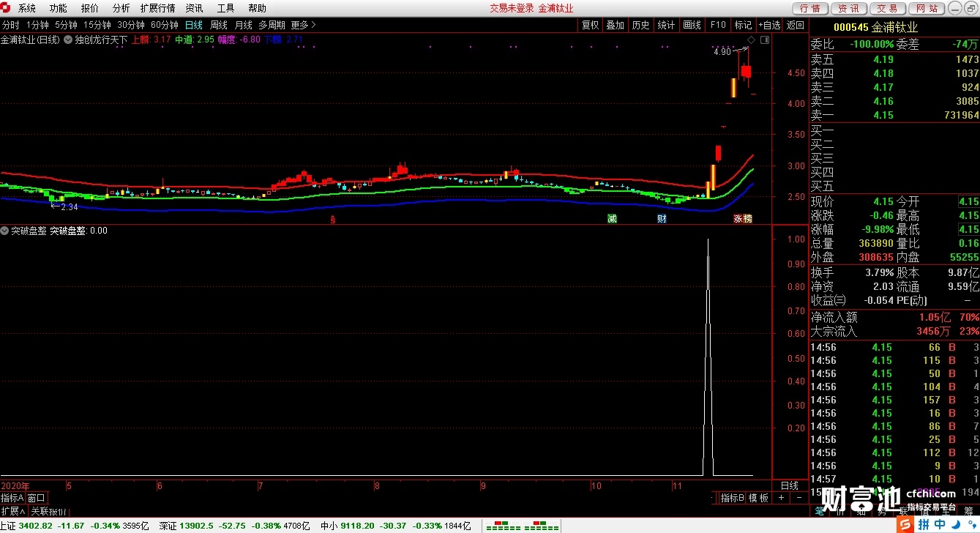Click the 卖一 price row 4.15
Image resolution: width=980 pixels, height=533 pixels.
(894, 115)
